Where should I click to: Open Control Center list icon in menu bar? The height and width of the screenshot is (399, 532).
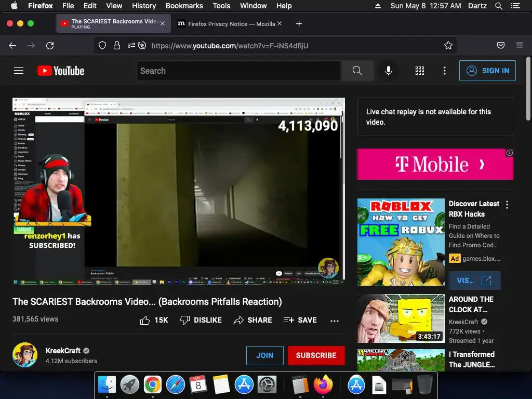coord(515,6)
